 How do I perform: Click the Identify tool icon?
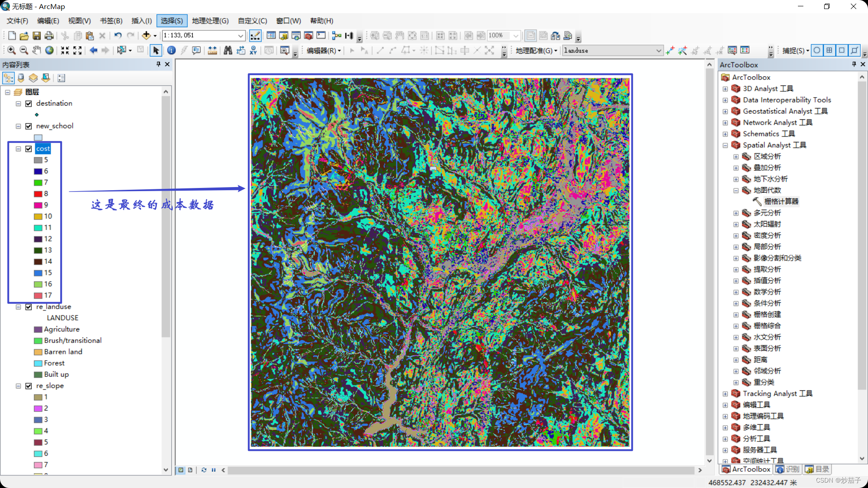pos(171,50)
